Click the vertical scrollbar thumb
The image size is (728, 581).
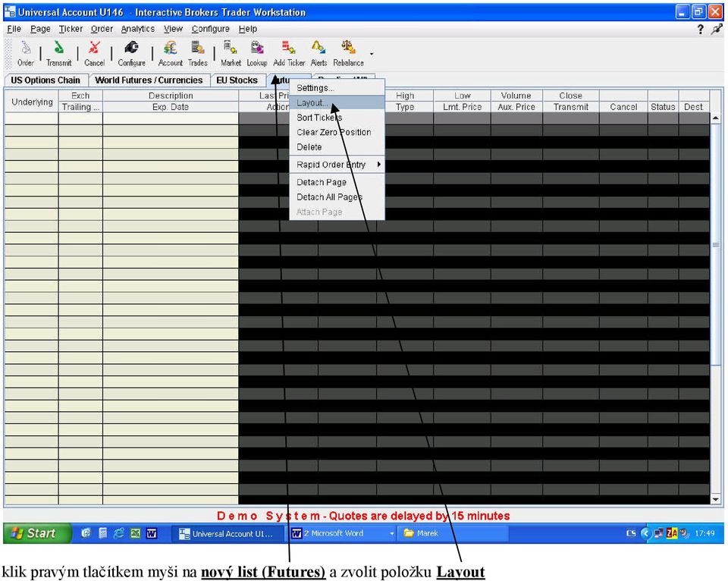pos(715,245)
